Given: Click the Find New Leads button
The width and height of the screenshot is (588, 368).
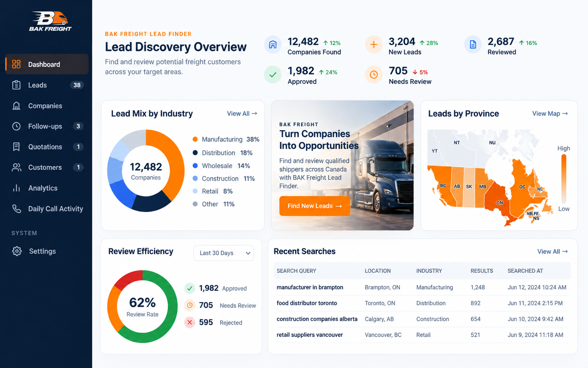Looking at the screenshot, I should 315,206.
